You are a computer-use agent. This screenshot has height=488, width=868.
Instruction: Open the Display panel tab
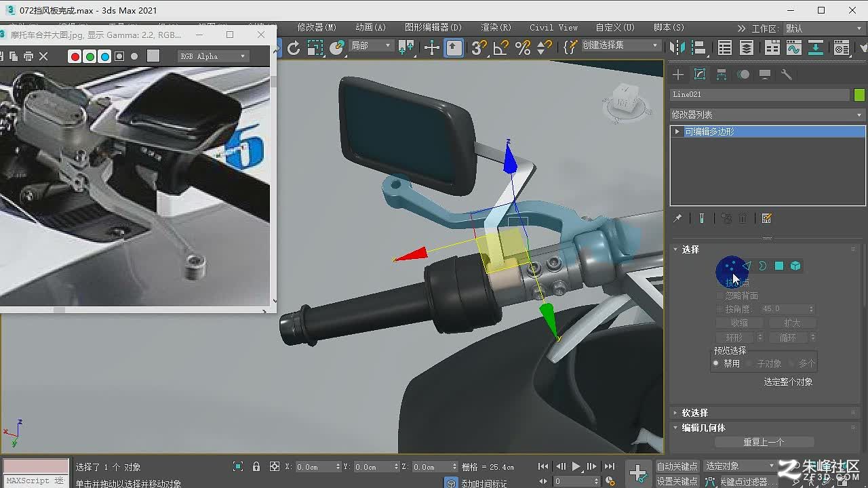[765, 75]
